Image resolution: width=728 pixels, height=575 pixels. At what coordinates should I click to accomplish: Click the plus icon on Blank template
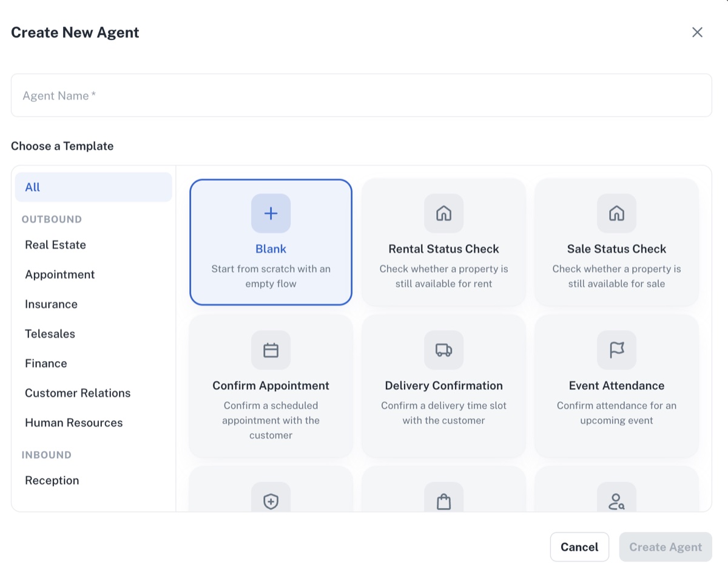[x=271, y=213]
